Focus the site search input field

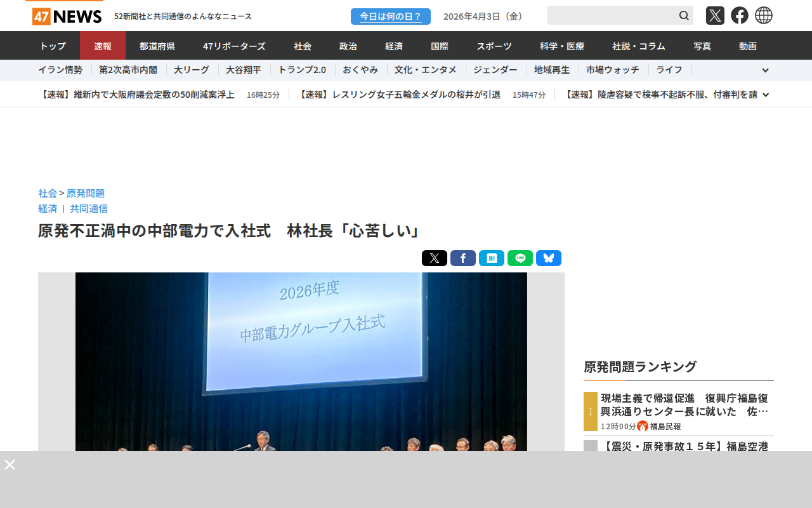(612, 15)
